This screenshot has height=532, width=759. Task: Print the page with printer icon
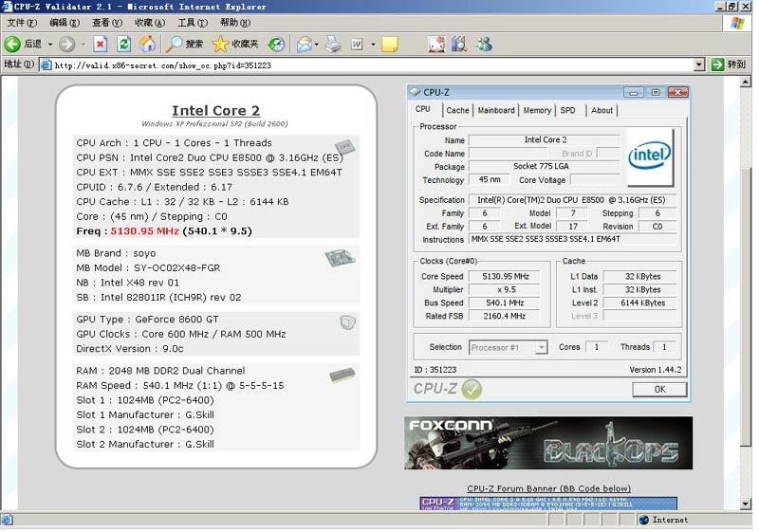pos(333,44)
